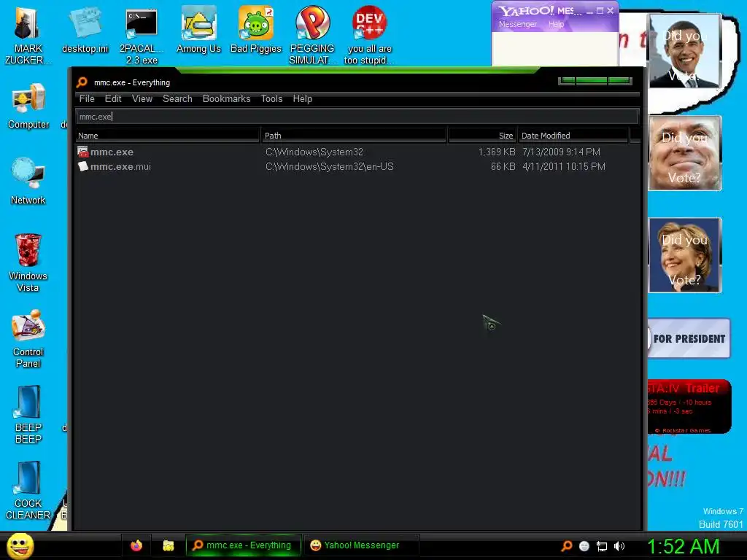Open the Bookmarks menu in Everything

point(226,98)
